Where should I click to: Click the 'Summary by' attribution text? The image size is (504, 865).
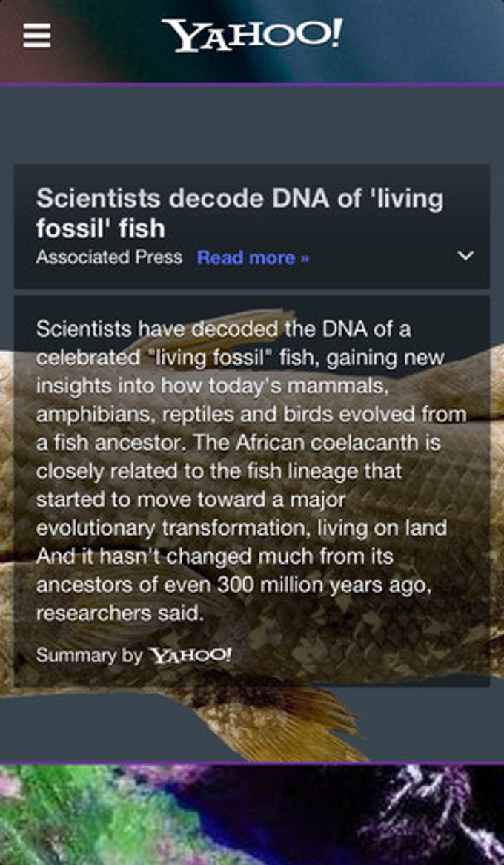pos(90,655)
